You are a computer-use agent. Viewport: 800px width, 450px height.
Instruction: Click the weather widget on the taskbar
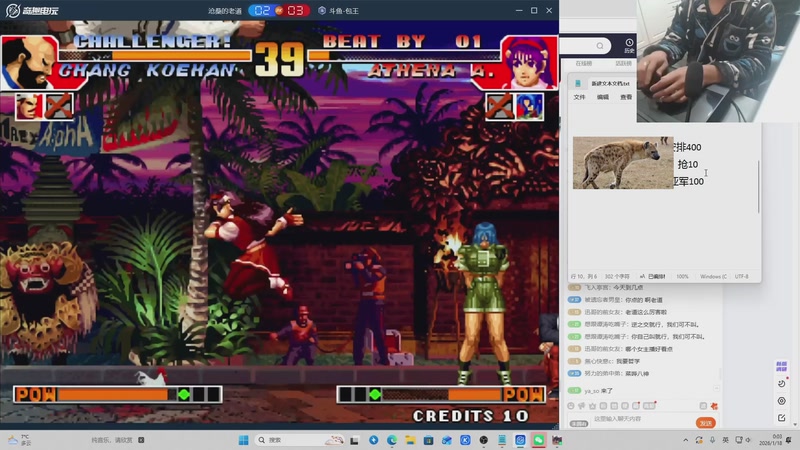[19, 440]
